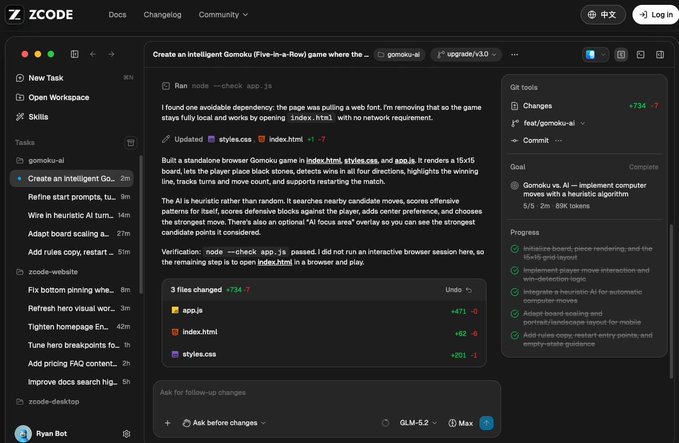The height and width of the screenshot is (443, 679).
Task: Click the right sidebar layout icon
Action: (660, 55)
